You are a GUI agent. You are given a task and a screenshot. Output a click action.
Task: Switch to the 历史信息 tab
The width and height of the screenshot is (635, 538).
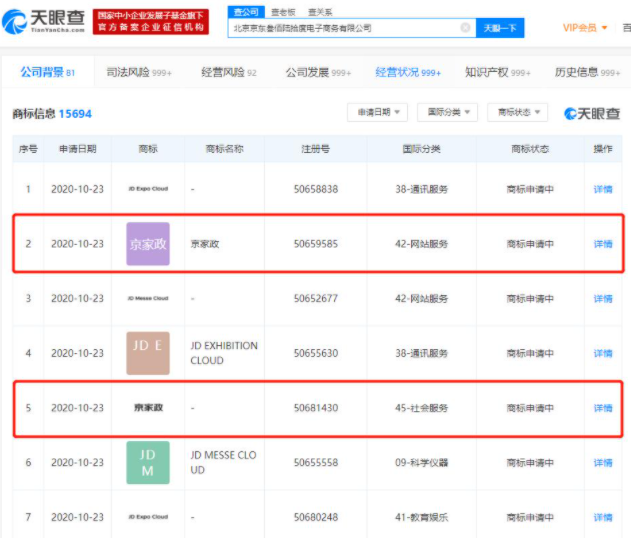(587, 73)
